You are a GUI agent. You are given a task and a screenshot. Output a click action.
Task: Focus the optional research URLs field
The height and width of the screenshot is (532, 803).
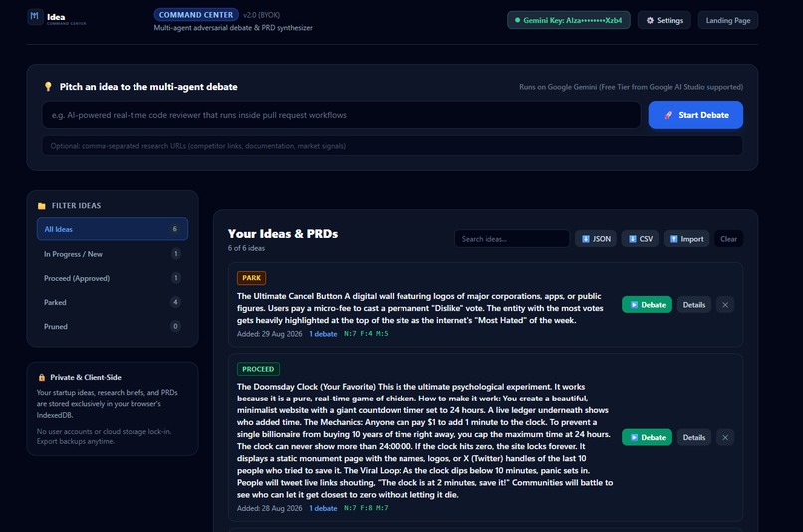coord(393,146)
